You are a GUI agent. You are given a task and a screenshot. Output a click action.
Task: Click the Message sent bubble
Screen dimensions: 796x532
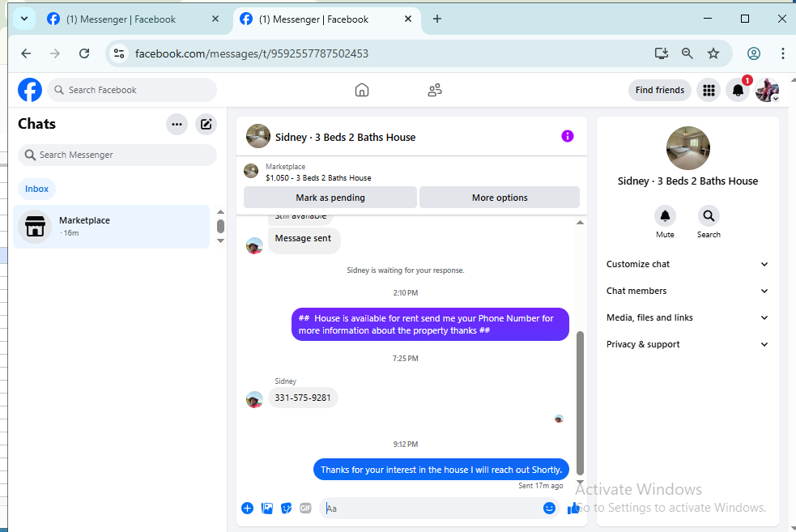(303, 239)
